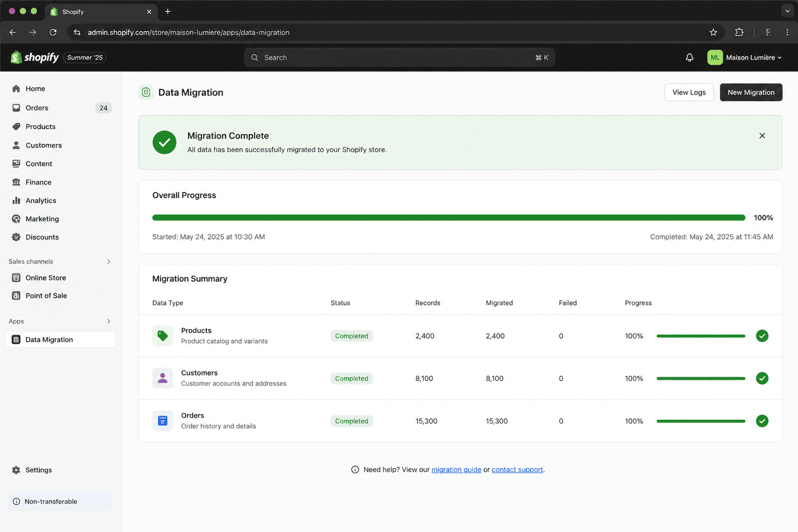798x532 pixels.
Task: Click the Customers person icon in sidebar
Action: click(x=16, y=145)
